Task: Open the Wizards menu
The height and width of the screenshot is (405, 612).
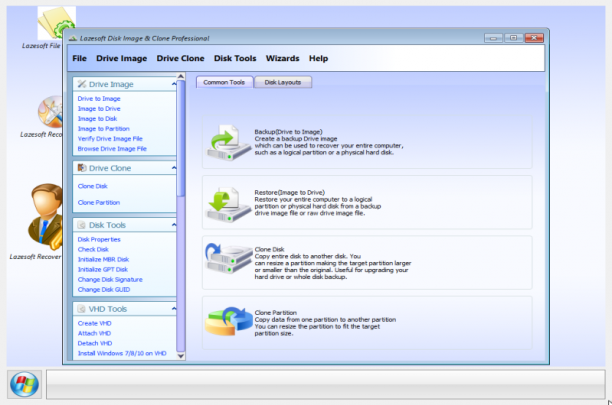Action: 282,58
